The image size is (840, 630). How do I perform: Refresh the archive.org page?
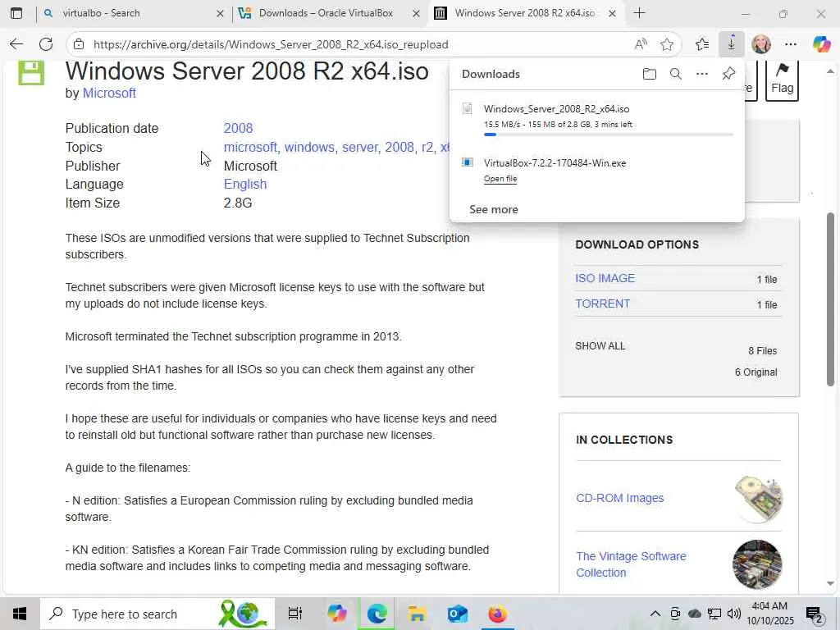(x=46, y=44)
